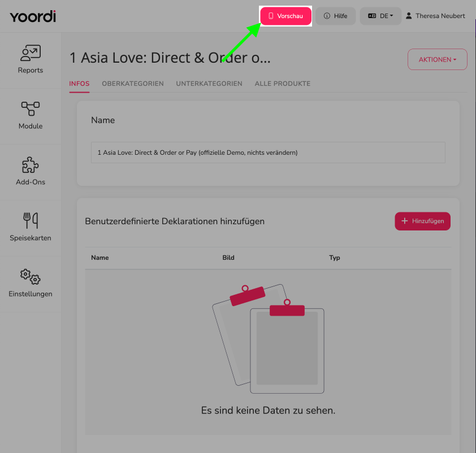Click the Typ column header
Screen dimensions: 476x453
coord(335,258)
